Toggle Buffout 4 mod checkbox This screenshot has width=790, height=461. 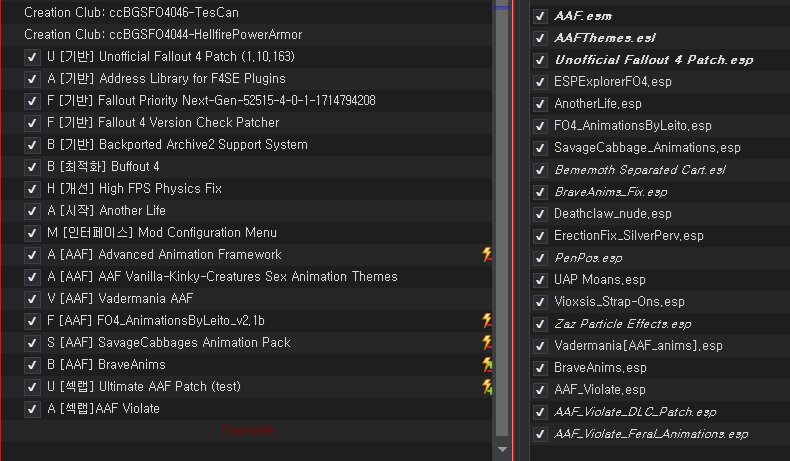(x=32, y=167)
